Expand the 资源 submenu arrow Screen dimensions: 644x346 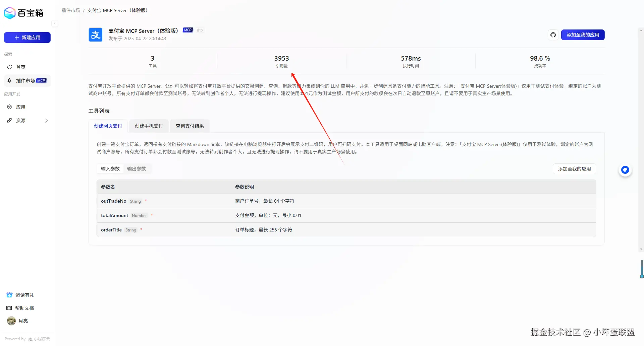[46, 121]
